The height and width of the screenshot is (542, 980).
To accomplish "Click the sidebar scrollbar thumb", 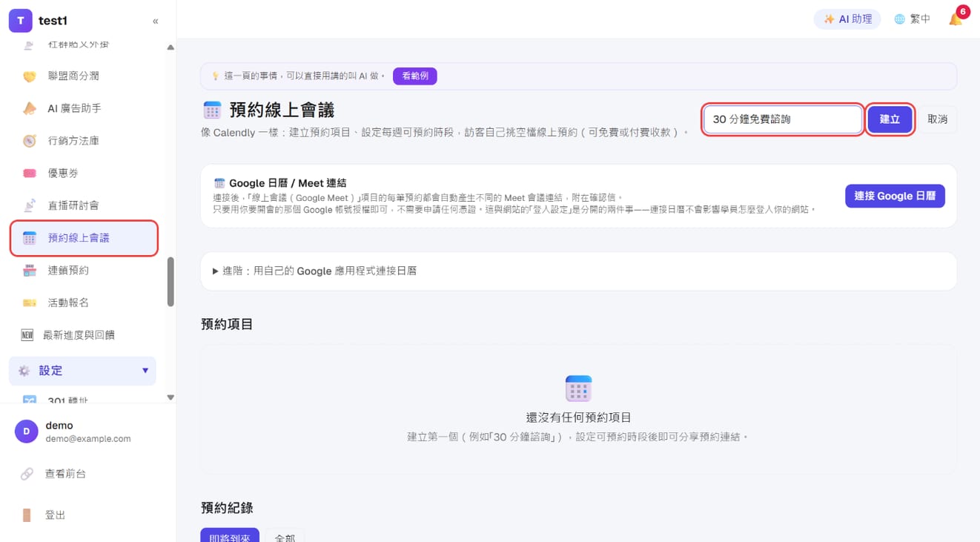I will (170, 282).
